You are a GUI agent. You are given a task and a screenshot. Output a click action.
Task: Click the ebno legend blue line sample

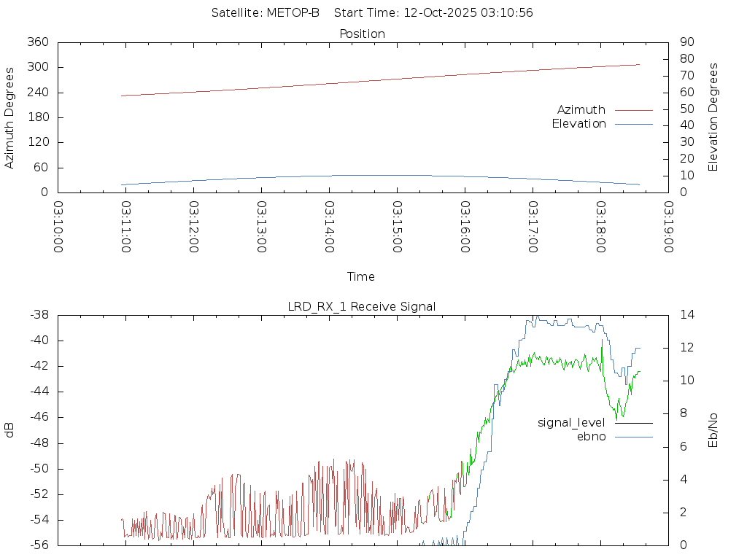coord(633,437)
